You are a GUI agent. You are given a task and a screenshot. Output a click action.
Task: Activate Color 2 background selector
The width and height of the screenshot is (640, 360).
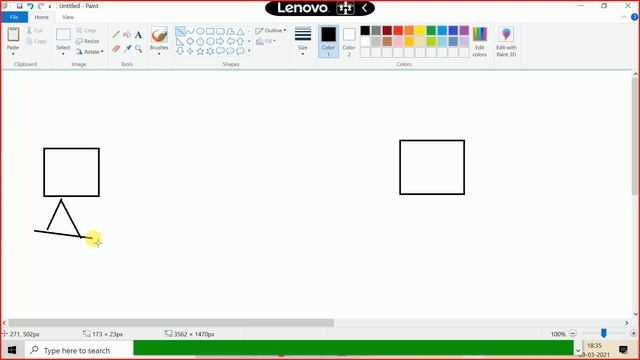(x=349, y=42)
